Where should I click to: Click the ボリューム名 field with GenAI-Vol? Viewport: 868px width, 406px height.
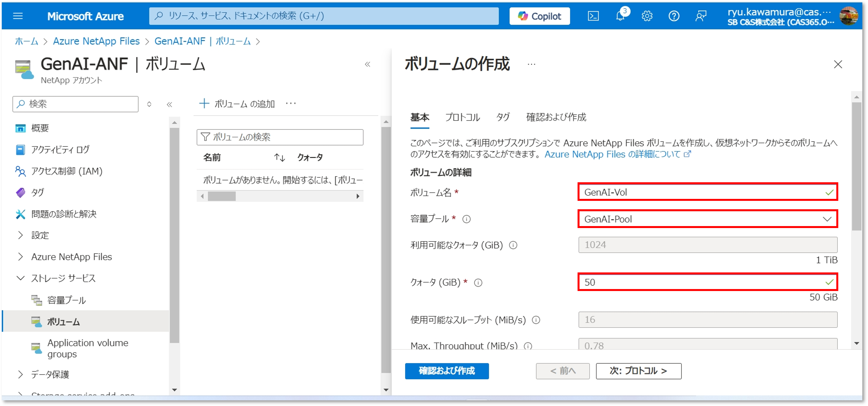[708, 192]
